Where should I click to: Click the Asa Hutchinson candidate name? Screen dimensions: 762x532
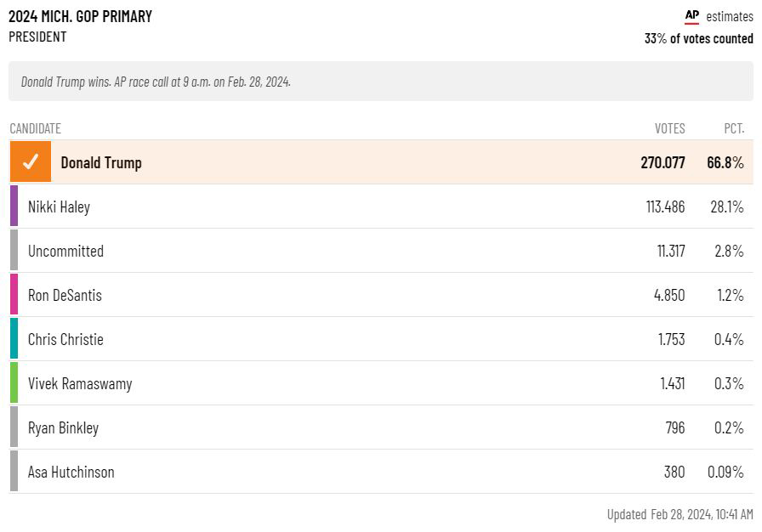pyautogui.click(x=71, y=472)
